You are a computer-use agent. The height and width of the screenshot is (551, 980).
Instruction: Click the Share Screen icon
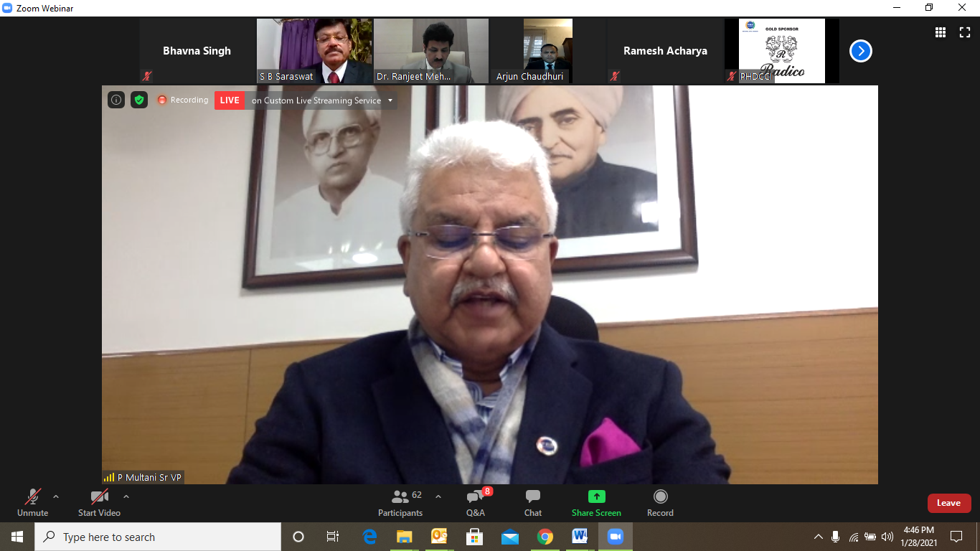pos(596,496)
